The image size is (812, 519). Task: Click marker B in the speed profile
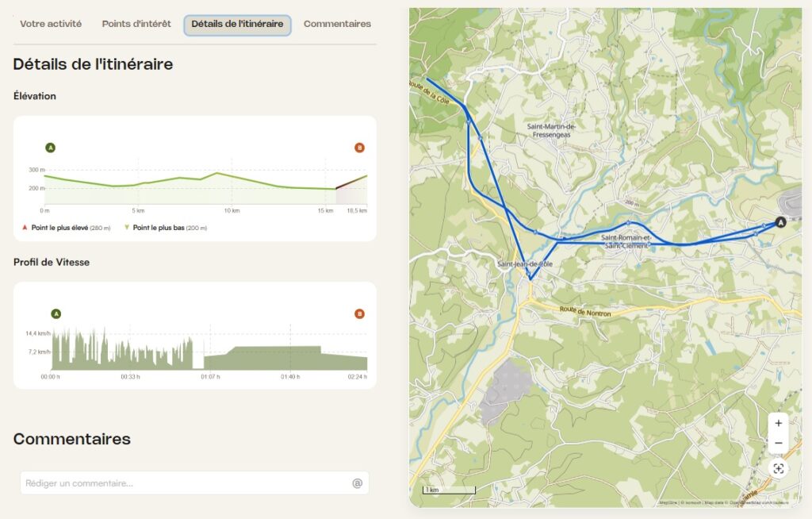[359, 313]
